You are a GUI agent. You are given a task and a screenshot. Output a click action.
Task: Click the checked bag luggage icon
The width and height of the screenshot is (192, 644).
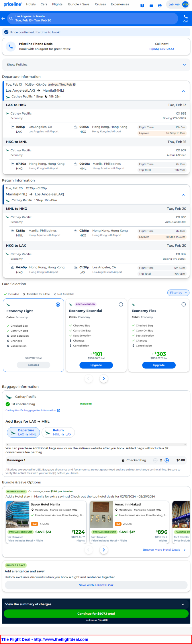tap(123, 460)
